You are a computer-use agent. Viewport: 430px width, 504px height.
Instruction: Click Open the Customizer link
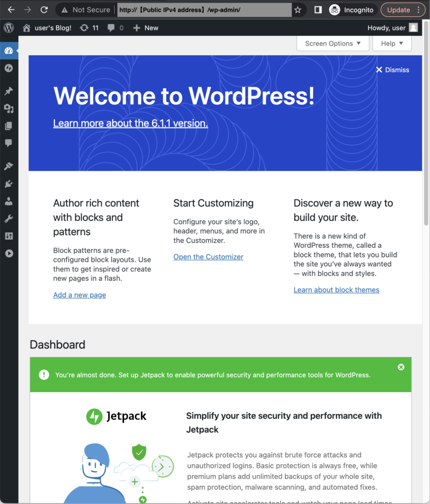(208, 257)
